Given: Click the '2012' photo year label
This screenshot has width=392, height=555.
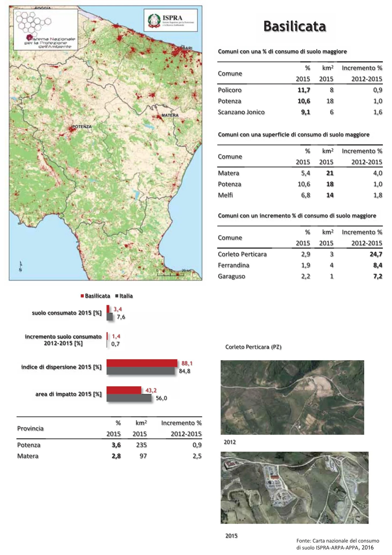Looking at the screenshot, I should point(230,442).
